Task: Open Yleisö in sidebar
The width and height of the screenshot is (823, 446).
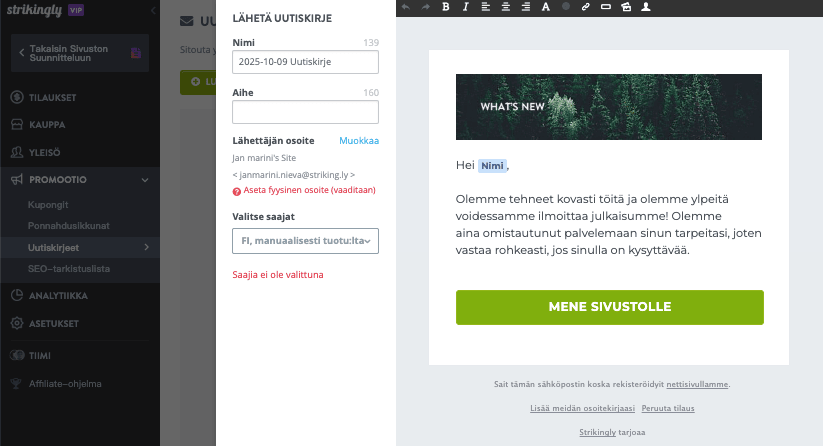Action: 45,153
